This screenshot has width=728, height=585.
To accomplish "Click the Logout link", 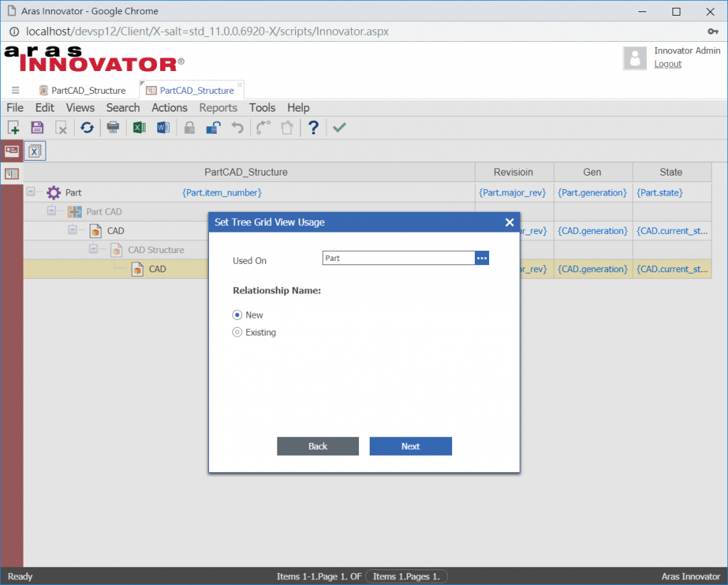I will click(668, 64).
